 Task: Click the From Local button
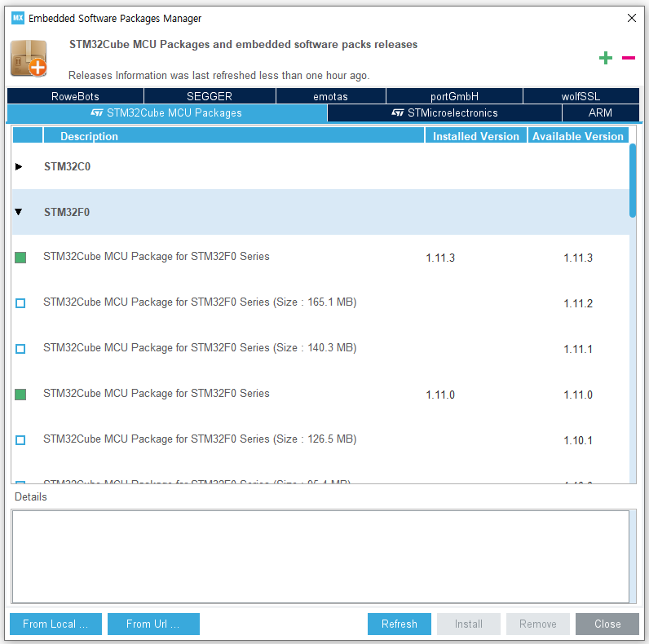[56, 624]
